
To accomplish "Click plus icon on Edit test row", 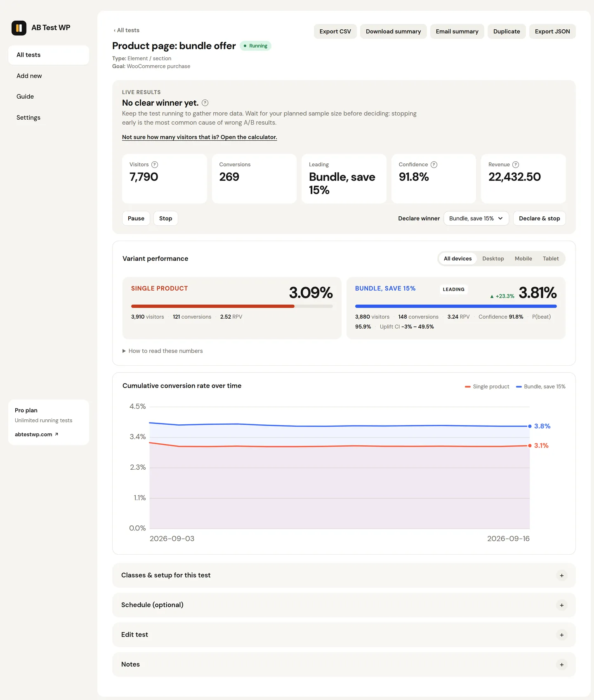I will click(x=562, y=635).
